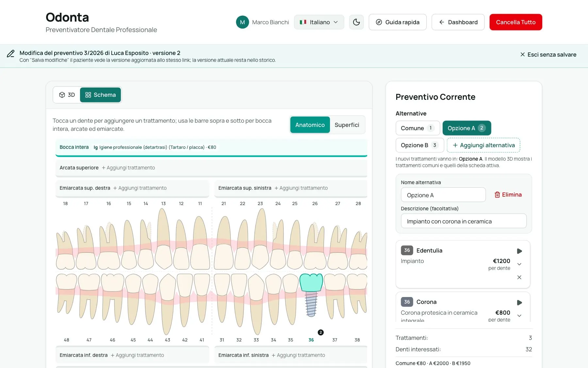Select upper tooth 21 incisor
The height and width of the screenshot is (368, 588).
coord(224,243)
